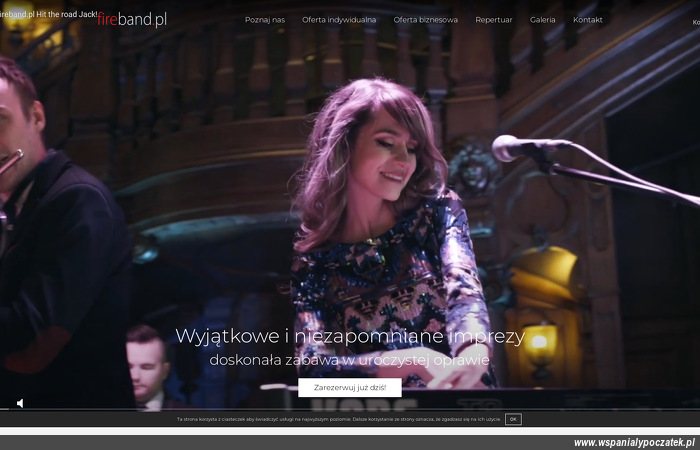This screenshot has height=450, width=700.
Task: Open the Repertuar section
Action: [x=493, y=20]
